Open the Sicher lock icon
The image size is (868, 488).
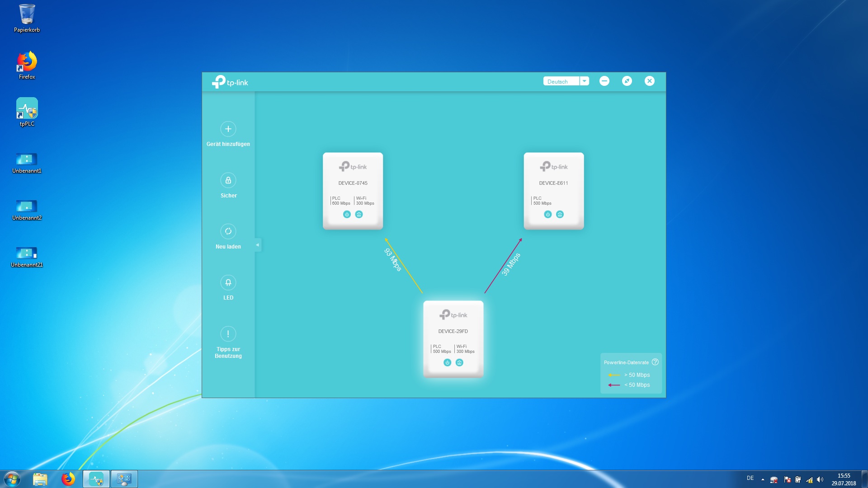tap(228, 180)
